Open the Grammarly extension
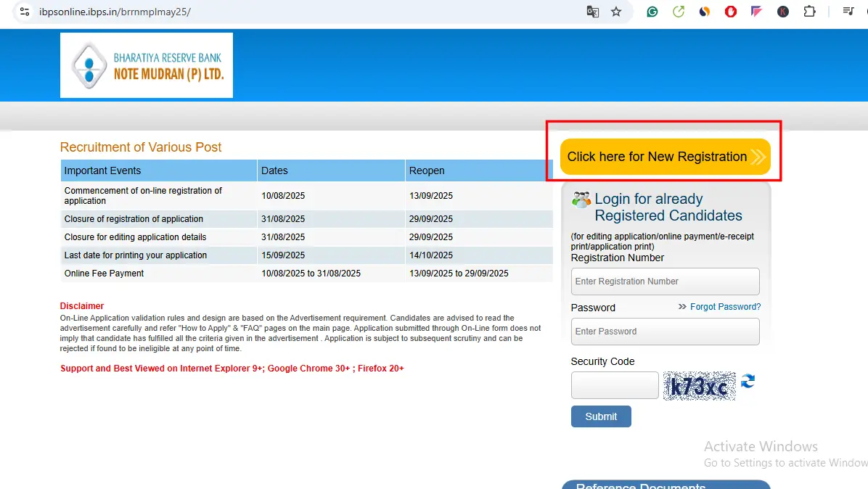868x489 pixels. coord(652,12)
